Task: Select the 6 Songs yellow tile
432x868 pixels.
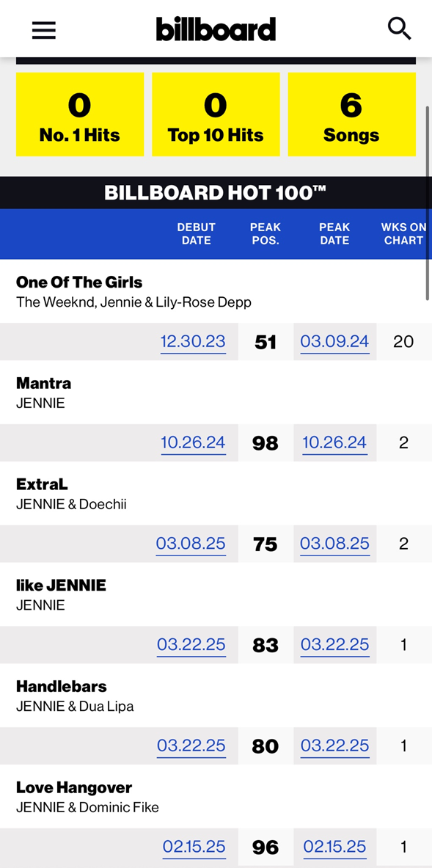Action: pyautogui.click(x=352, y=114)
